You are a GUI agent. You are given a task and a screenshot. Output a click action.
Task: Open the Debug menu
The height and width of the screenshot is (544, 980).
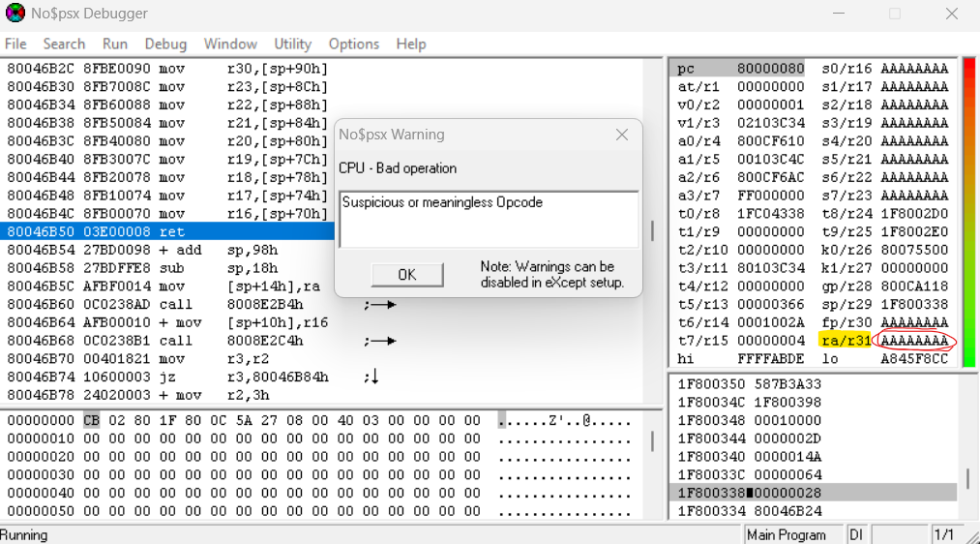(165, 44)
